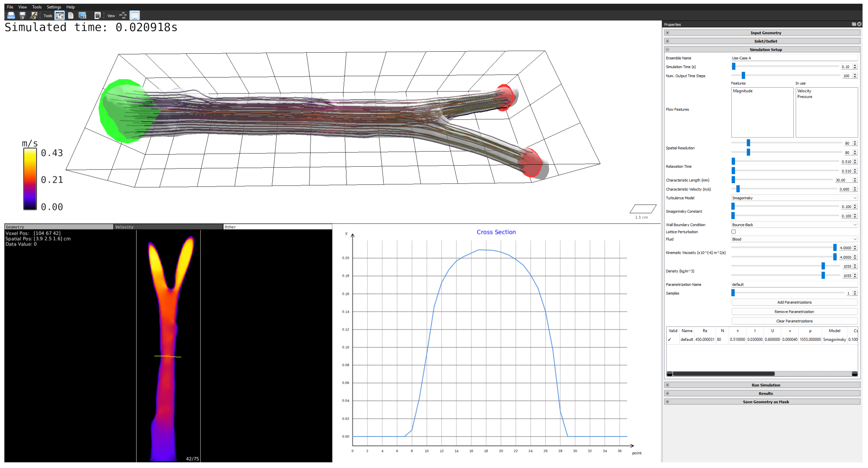Viewport: 868px width, 468px height.
Task: Click the open/print blue tray icon
Action: (x=11, y=16)
